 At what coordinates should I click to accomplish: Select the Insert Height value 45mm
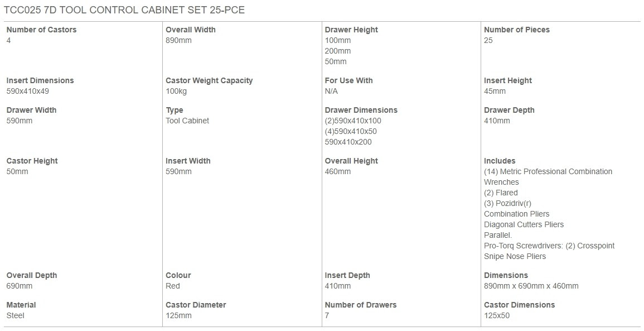pyautogui.click(x=495, y=92)
